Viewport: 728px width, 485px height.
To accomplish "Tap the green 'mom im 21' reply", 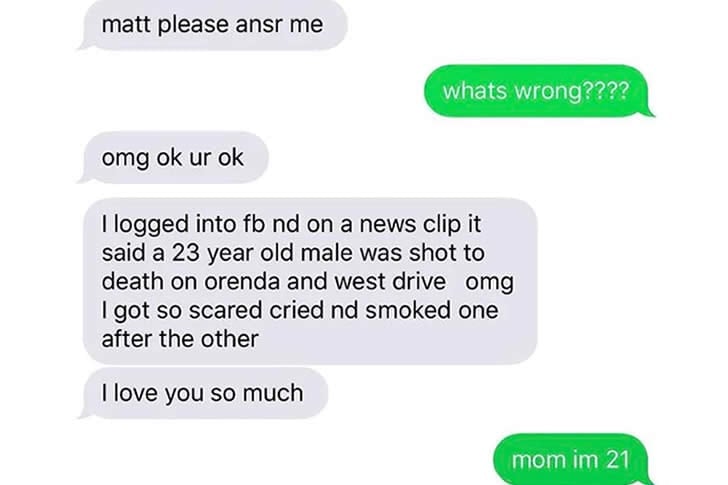I will (572, 459).
